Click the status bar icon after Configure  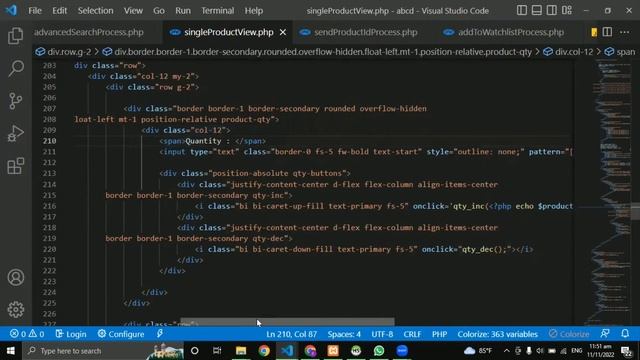(x=160, y=334)
